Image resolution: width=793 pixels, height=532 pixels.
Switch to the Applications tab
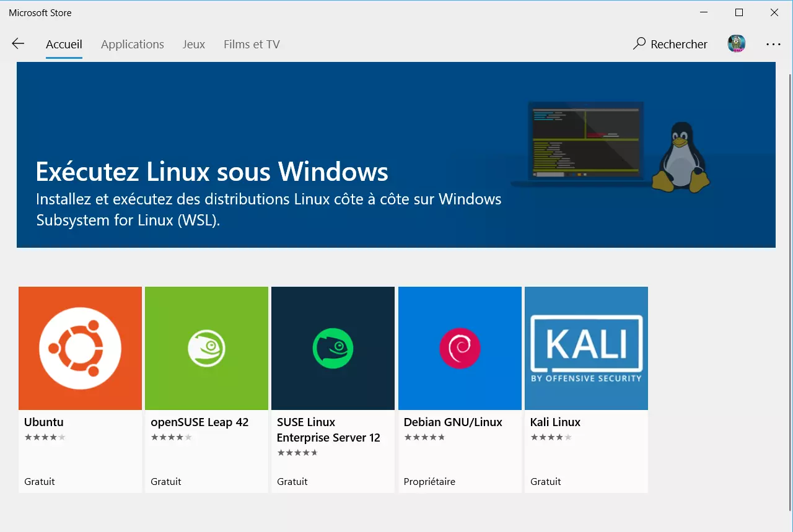[133, 45]
